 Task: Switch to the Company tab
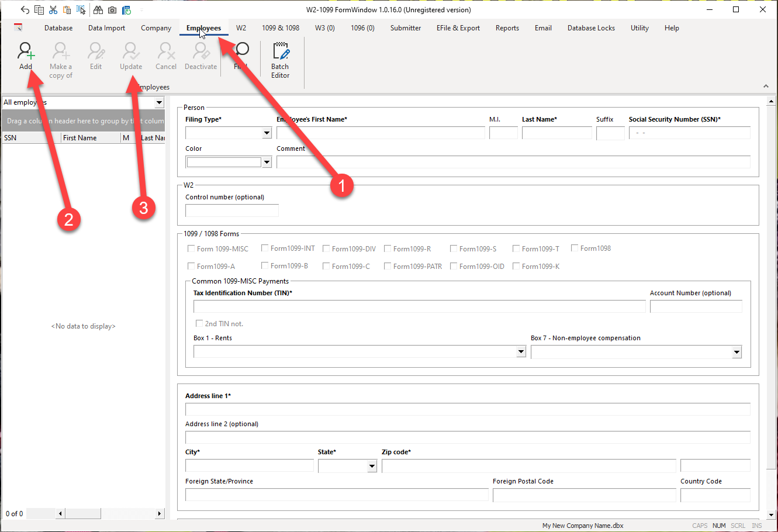156,28
